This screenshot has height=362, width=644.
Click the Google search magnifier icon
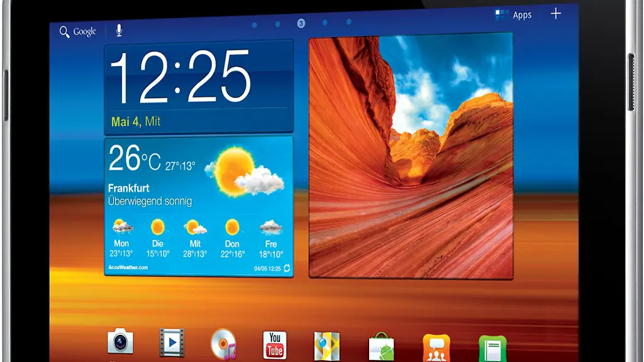tap(64, 31)
